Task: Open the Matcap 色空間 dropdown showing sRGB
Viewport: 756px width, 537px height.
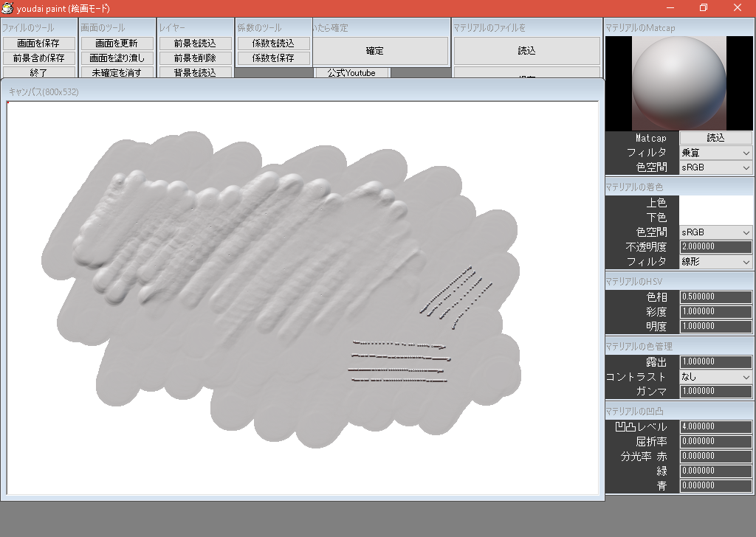Action: click(715, 167)
